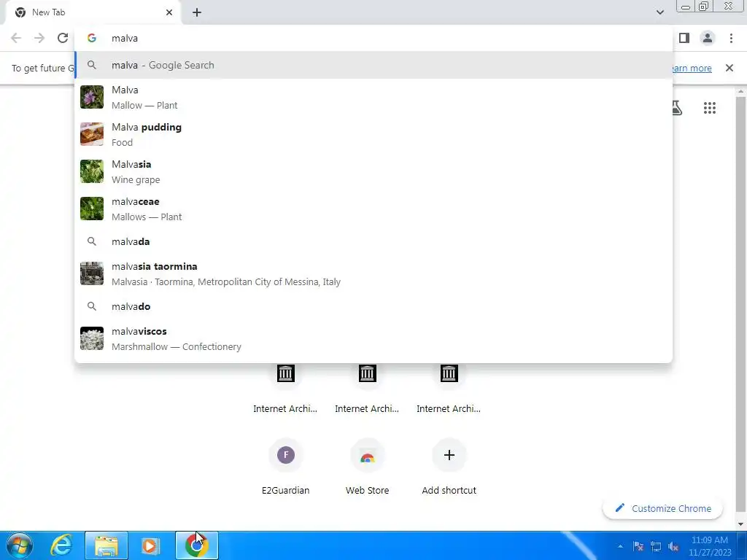Follow the Learn more link
This screenshot has height=560, width=747.
pyautogui.click(x=692, y=68)
